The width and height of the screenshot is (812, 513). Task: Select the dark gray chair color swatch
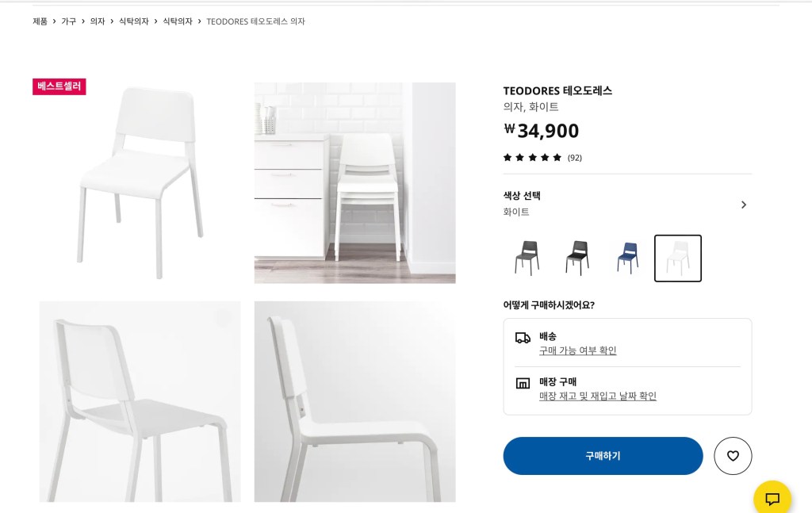[527, 258]
